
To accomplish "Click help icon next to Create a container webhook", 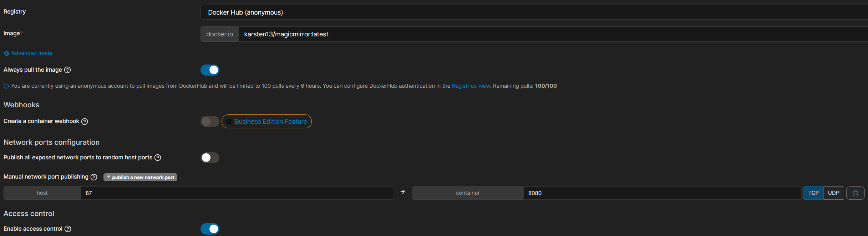I will tap(85, 122).
